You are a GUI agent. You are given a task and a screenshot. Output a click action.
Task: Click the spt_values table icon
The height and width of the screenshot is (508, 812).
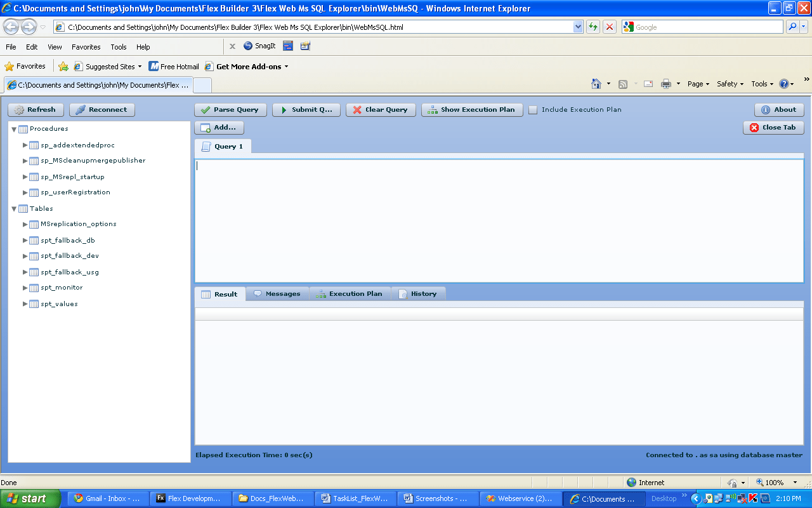(34, 304)
